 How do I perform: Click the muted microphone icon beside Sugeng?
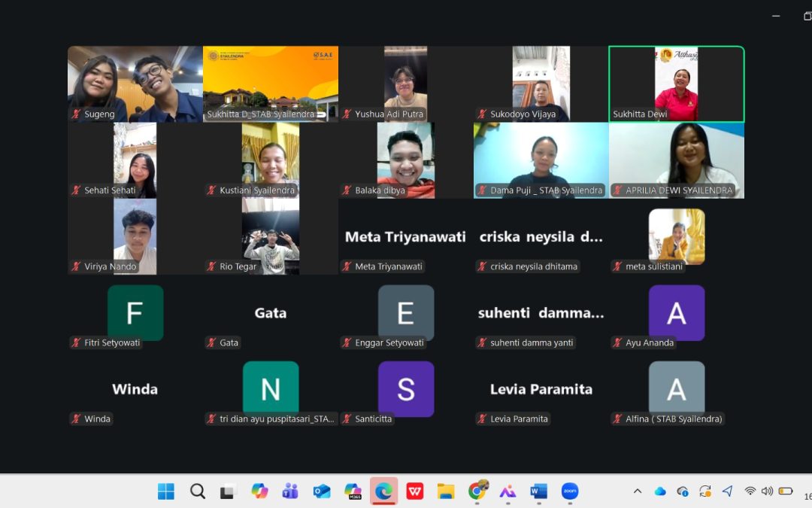(x=75, y=115)
